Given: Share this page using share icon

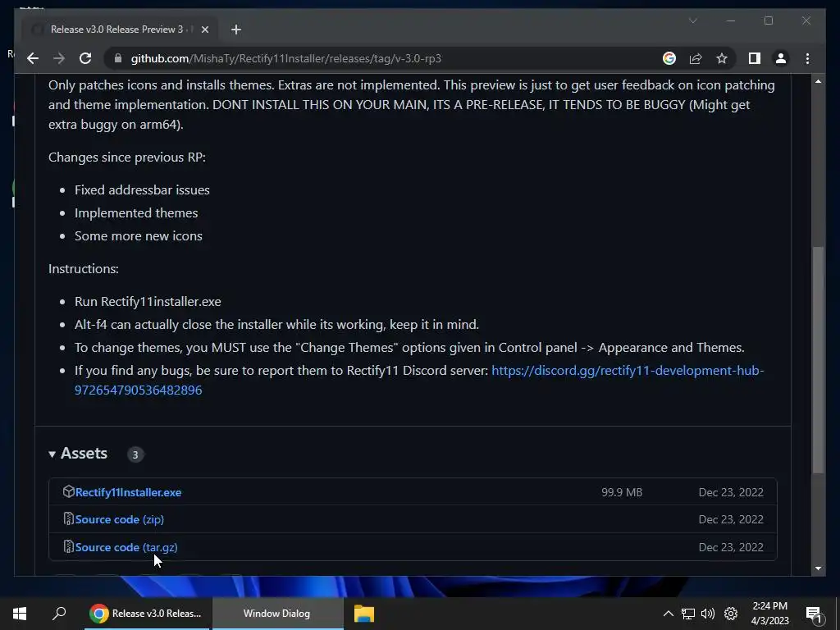Looking at the screenshot, I should (696, 58).
